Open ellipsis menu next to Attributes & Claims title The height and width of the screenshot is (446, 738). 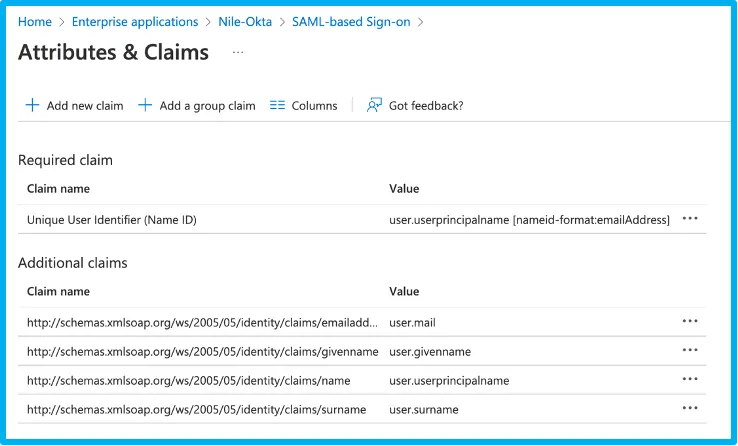238,52
